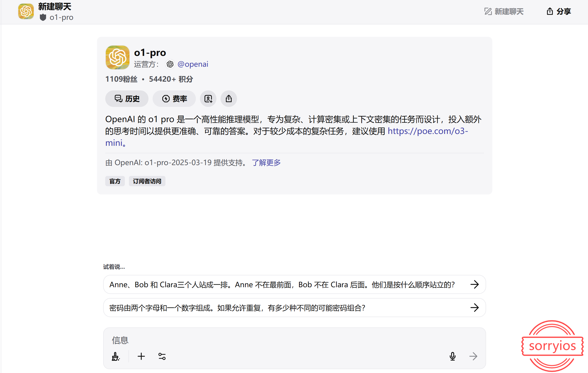Click arrow on the 密码 suggestion
Image resolution: width=588 pixels, height=373 pixels.
pos(475,308)
